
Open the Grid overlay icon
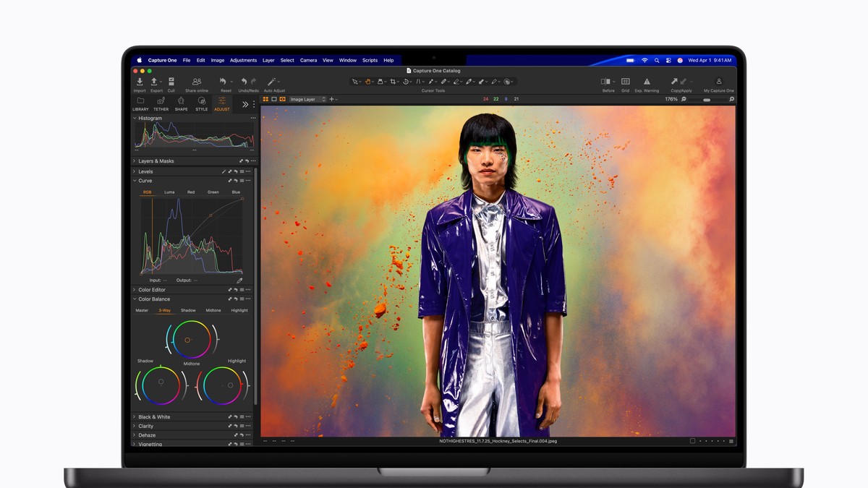click(x=626, y=81)
